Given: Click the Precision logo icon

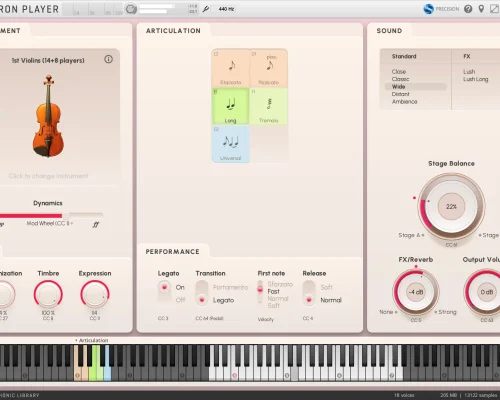Looking at the screenshot, I should click(428, 9).
